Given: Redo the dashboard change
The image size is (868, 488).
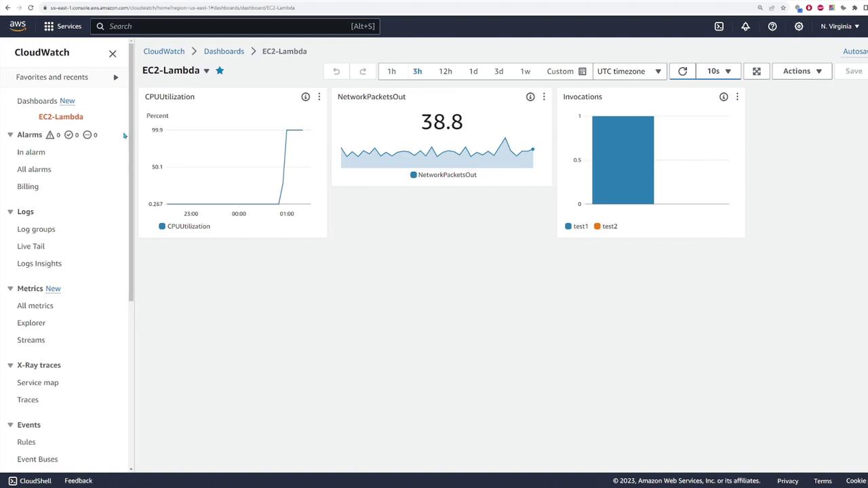Looking at the screenshot, I should click(363, 71).
